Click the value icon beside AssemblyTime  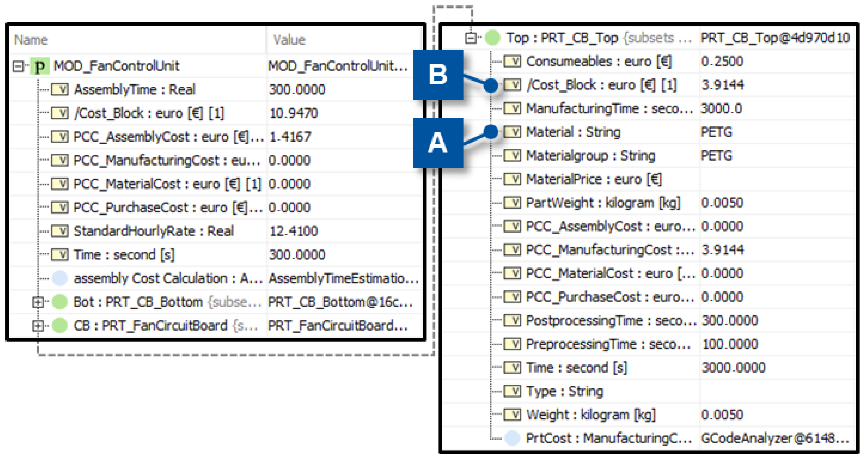tap(60, 89)
